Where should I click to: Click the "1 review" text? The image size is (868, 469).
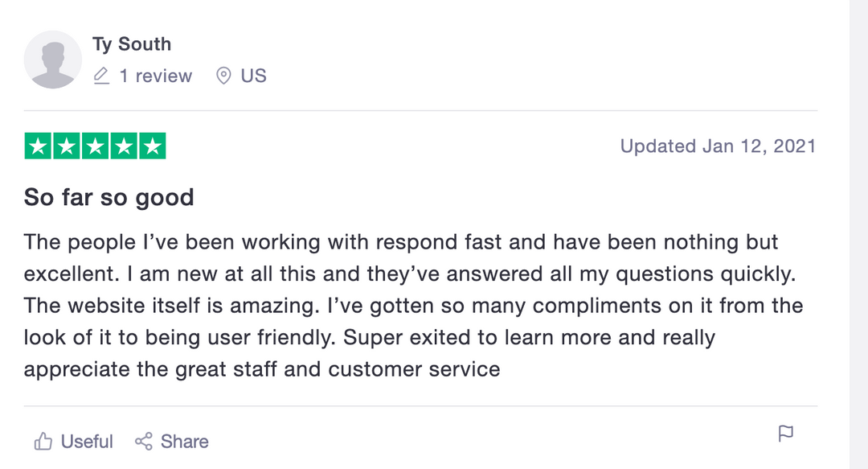click(x=155, y=76)
